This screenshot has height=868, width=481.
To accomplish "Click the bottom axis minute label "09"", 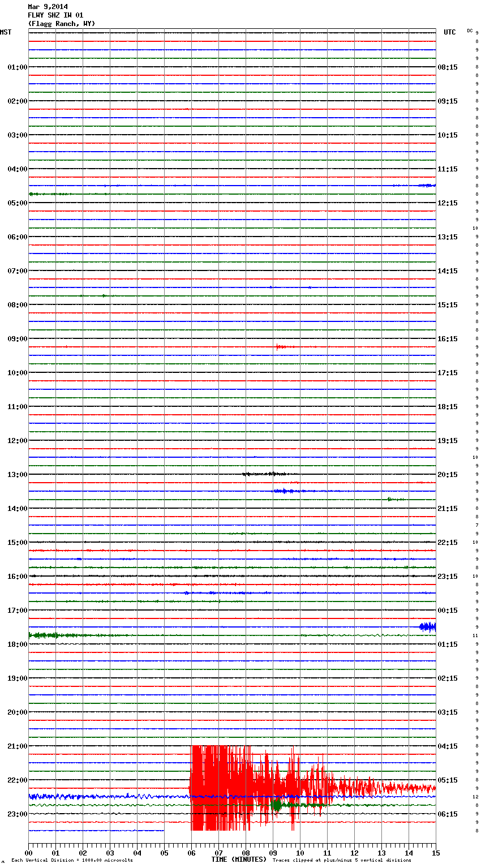I will point(273,853).
